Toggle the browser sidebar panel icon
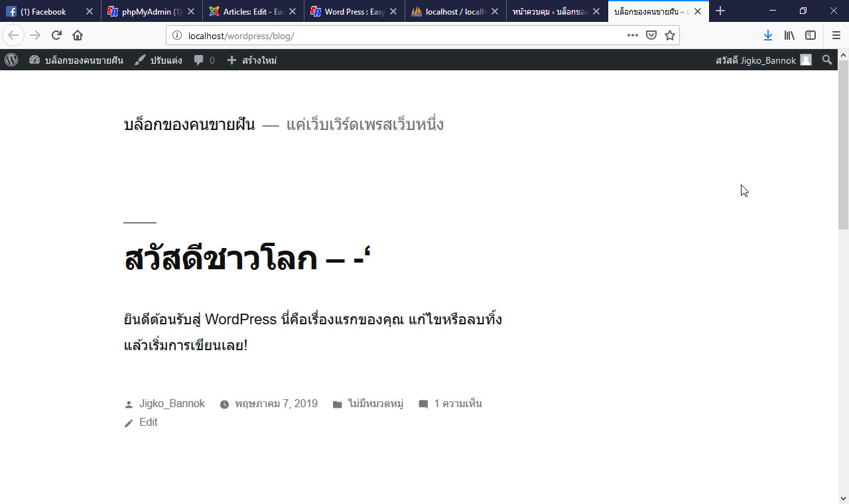This screenshot has width=849, height=504. coord(810,35)
